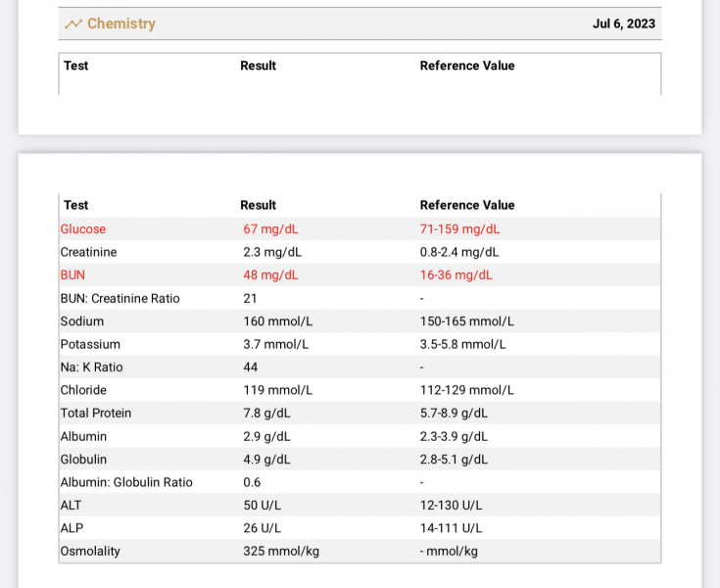Viewport: 720px width, 588px height.
Task: Select the Total Protein label
Action: click(x=96, y=414)
